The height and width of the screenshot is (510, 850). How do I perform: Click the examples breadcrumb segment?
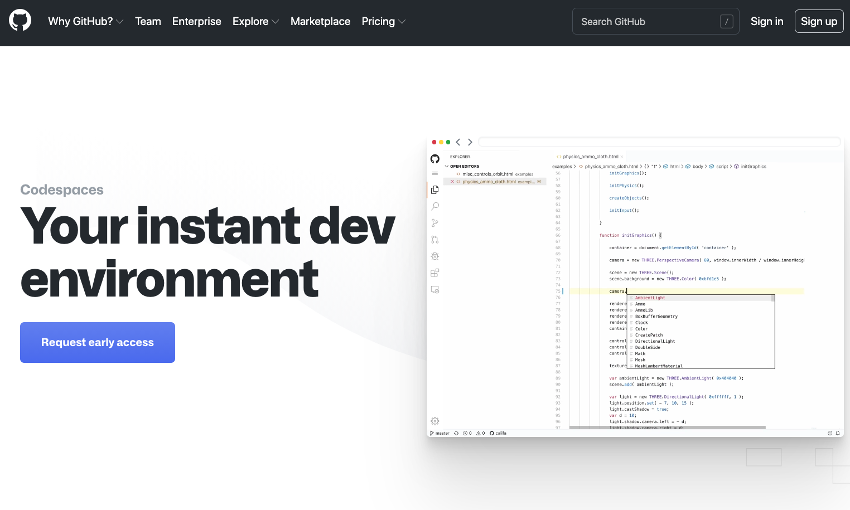562,166
